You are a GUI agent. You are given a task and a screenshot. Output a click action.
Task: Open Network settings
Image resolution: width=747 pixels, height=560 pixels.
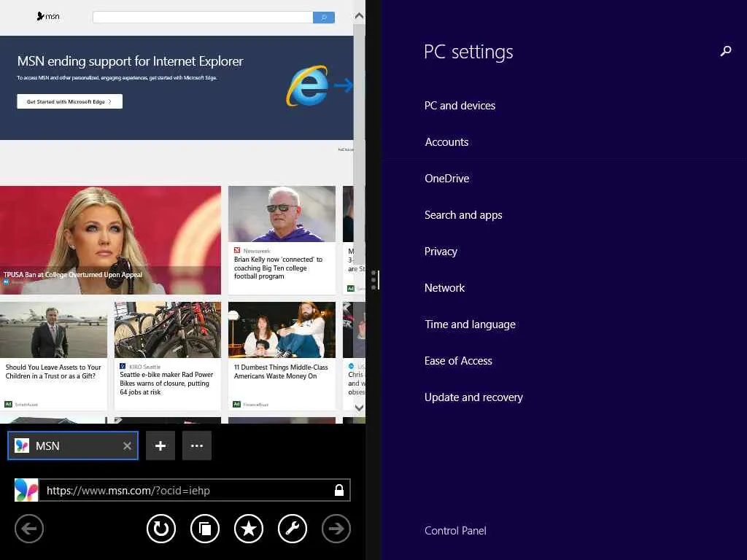444,287
